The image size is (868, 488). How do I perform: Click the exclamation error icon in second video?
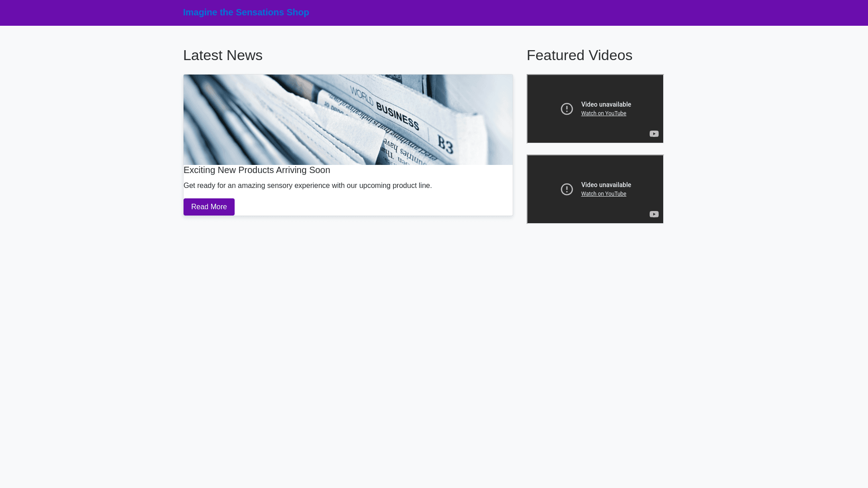click(566, 189)
